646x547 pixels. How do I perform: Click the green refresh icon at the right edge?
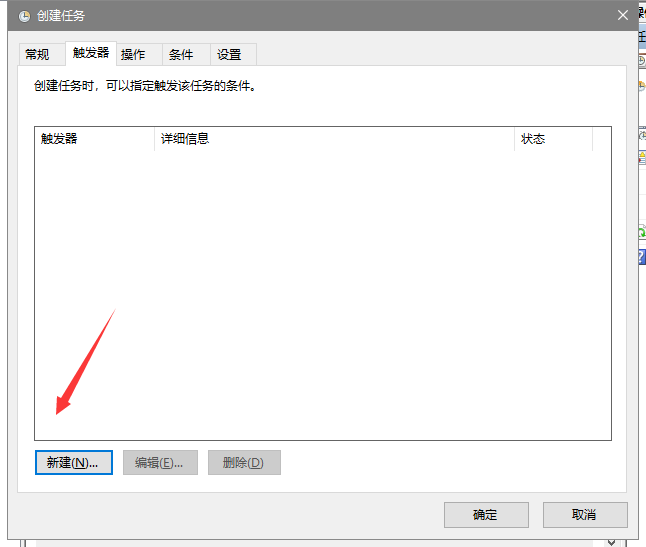642,232
